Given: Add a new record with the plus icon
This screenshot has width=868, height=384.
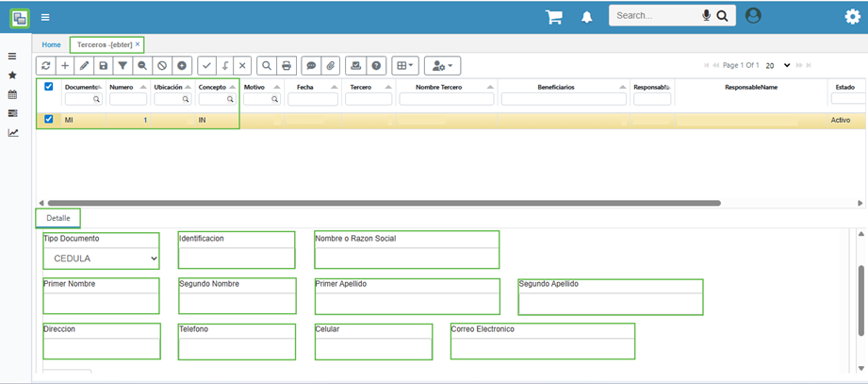Looking at the screenshot, I should (x=65, y=66).
